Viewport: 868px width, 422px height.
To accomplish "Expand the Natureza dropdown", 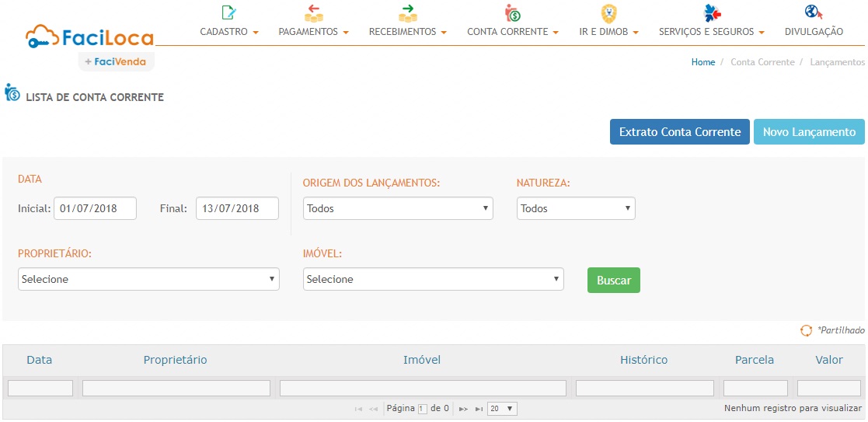I will (x=575, y=208).
